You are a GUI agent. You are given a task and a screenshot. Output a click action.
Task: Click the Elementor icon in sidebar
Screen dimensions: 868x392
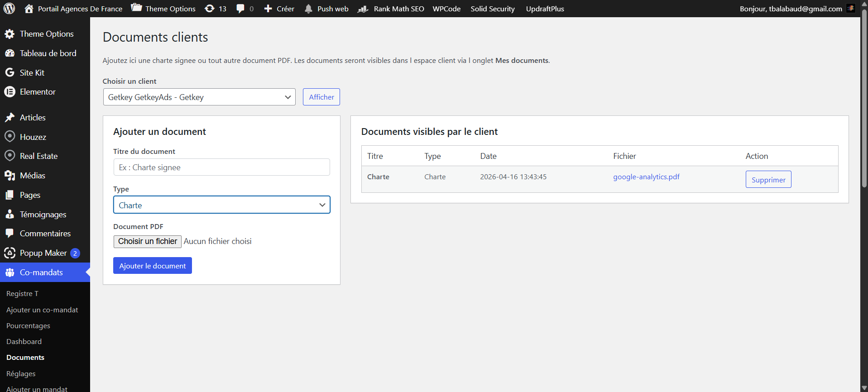point(10,92)
